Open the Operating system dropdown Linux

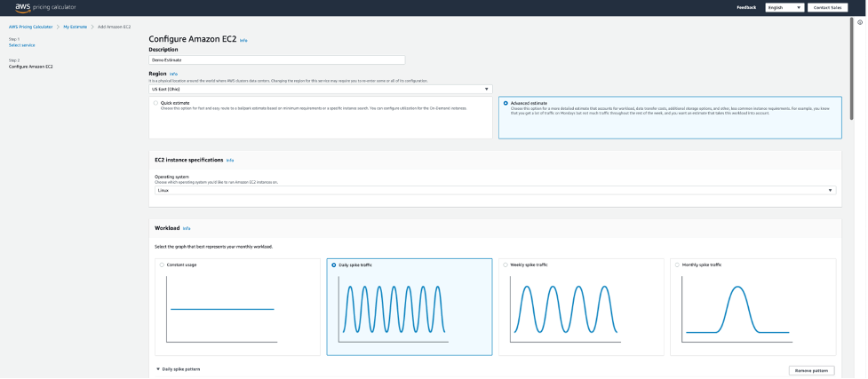point(495,190)
